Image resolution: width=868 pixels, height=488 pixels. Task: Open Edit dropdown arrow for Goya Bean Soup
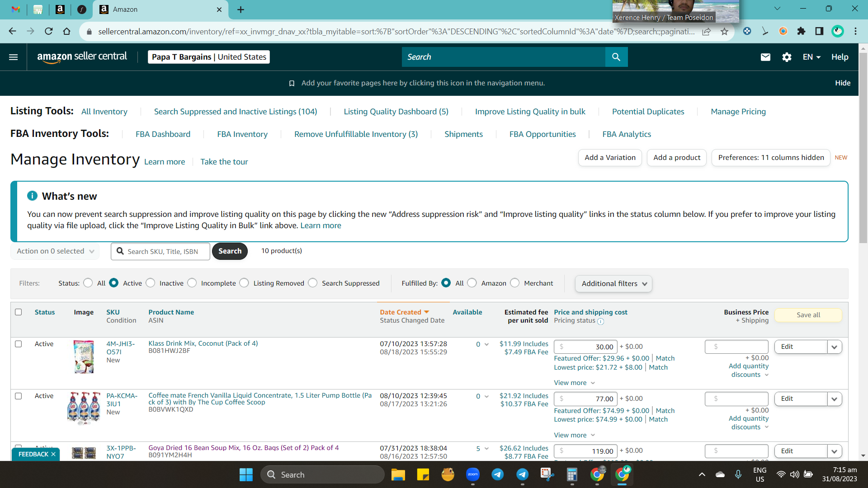[x=835, y=451]
